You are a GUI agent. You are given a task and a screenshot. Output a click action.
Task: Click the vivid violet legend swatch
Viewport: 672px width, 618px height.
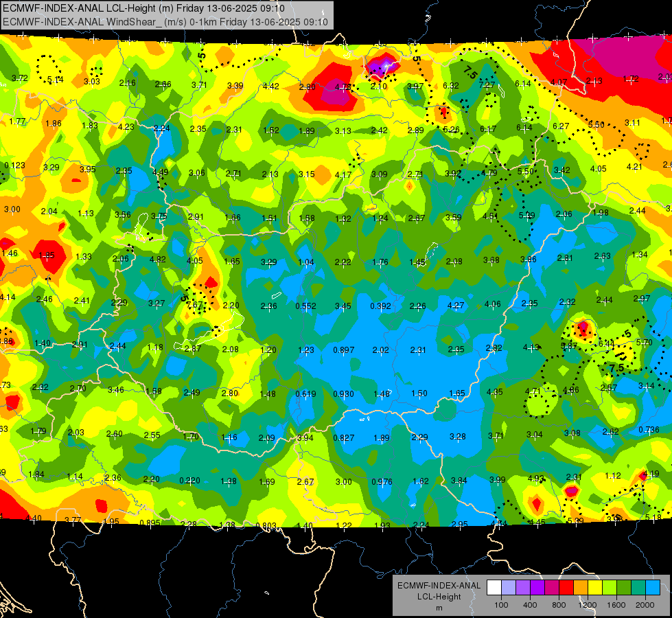(x=537, y=588)
